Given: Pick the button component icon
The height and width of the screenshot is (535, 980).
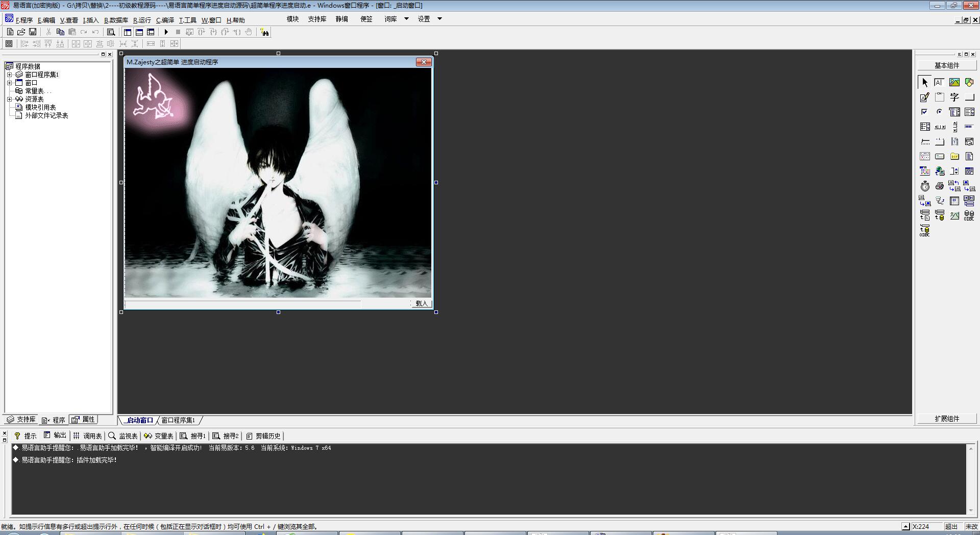Looking at the screenshot, I should (969, 97).
